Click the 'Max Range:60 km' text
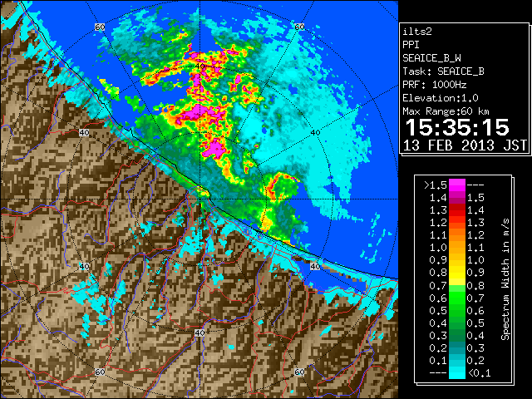The height and width of the screenshot is (399, 532). (x=446, y=111)
